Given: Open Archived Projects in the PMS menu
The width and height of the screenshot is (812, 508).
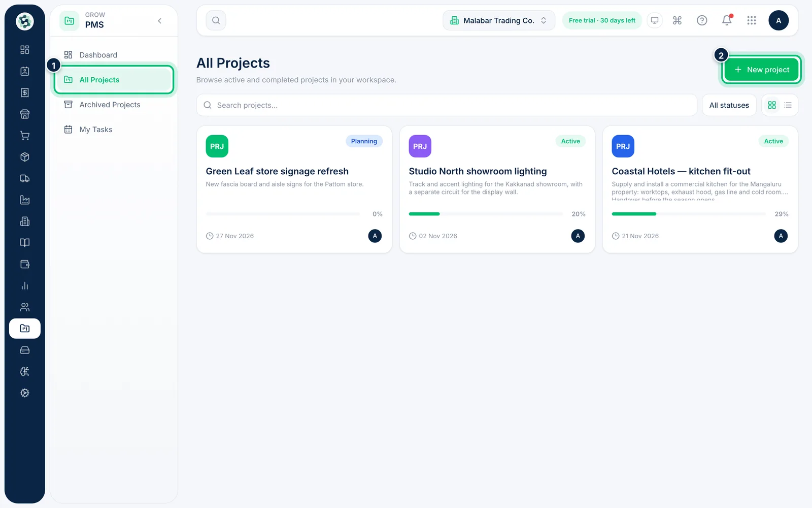Looking at the screenshot, I should (114, 105).
